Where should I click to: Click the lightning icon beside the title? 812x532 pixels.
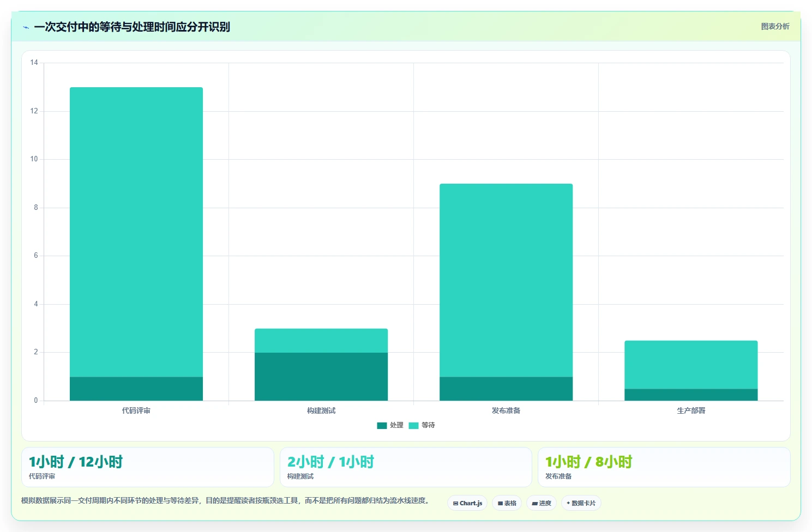coord(26,27)
